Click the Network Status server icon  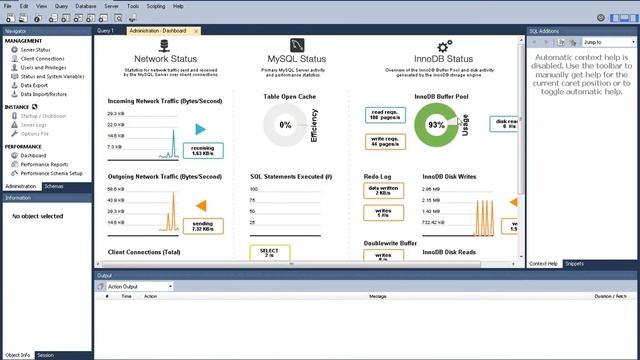[x=164, y=46]
